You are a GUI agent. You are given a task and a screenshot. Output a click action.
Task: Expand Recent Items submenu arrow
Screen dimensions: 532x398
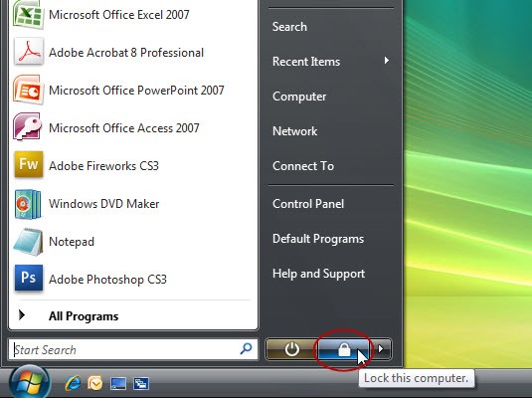(387, 61)
